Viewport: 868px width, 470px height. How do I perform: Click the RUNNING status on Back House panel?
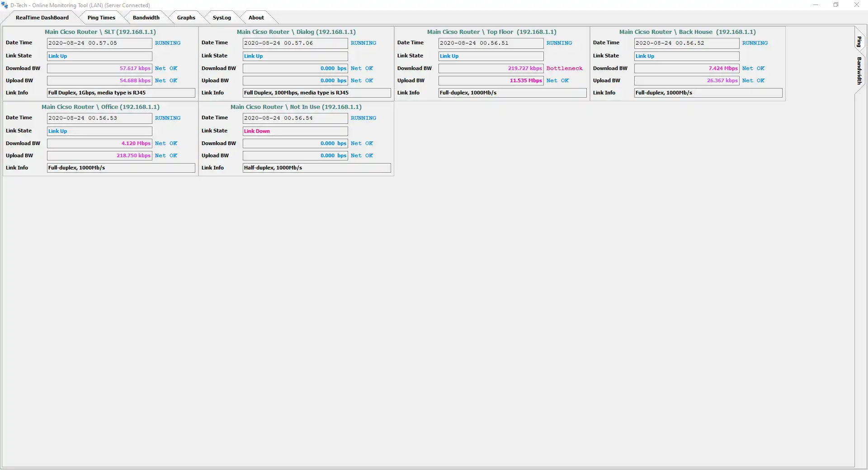(x=755, y=43)
